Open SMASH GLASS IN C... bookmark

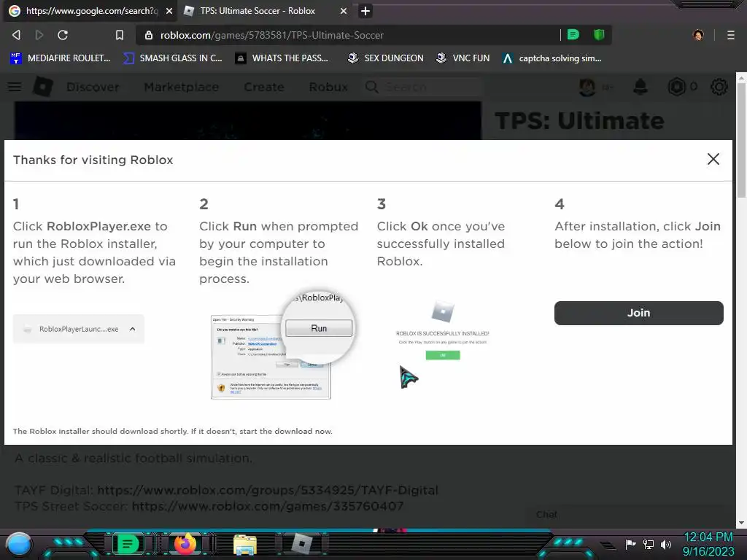(172, 58)
